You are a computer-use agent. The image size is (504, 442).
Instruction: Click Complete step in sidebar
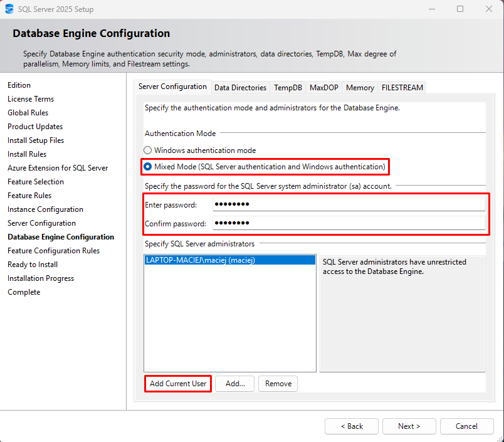coord(24,292)
